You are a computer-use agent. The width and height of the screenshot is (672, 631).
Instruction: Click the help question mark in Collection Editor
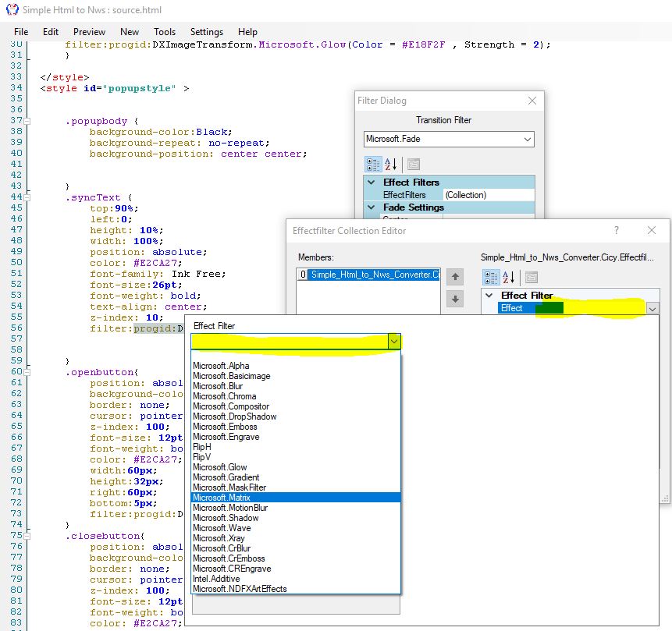coord(617,230)
